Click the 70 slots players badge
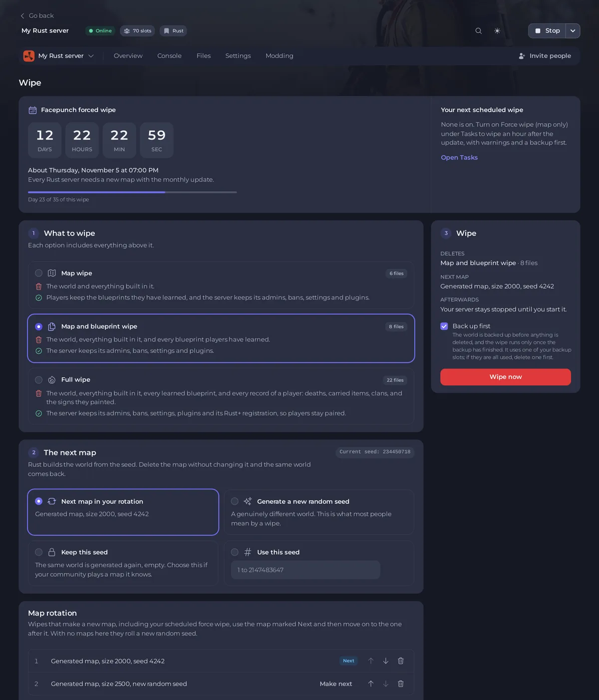The height and width of the screenshot is (700, 599). coord(137,31)
